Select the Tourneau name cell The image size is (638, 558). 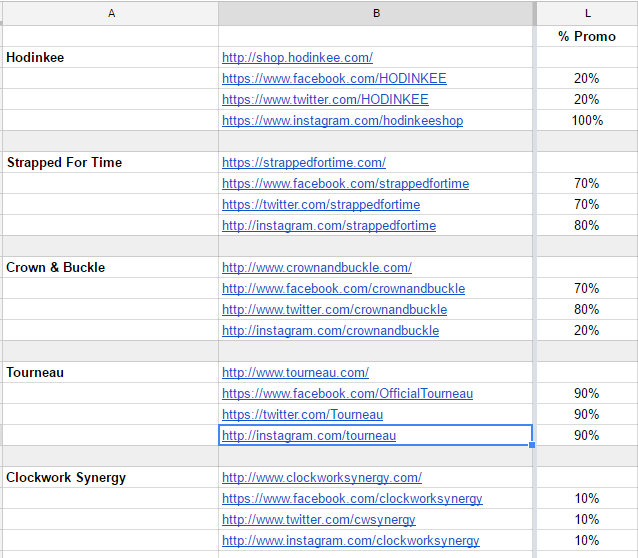tap(111, 372)
